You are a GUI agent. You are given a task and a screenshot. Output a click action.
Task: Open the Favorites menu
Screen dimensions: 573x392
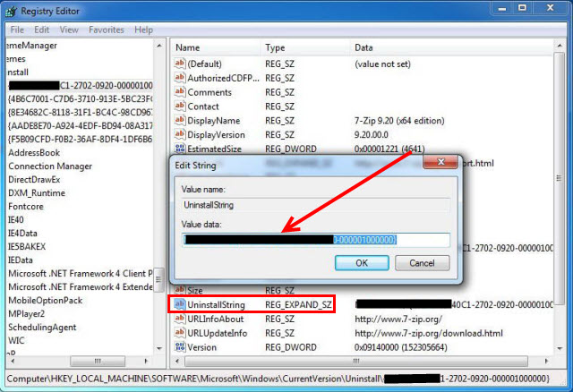pos(106,30)
